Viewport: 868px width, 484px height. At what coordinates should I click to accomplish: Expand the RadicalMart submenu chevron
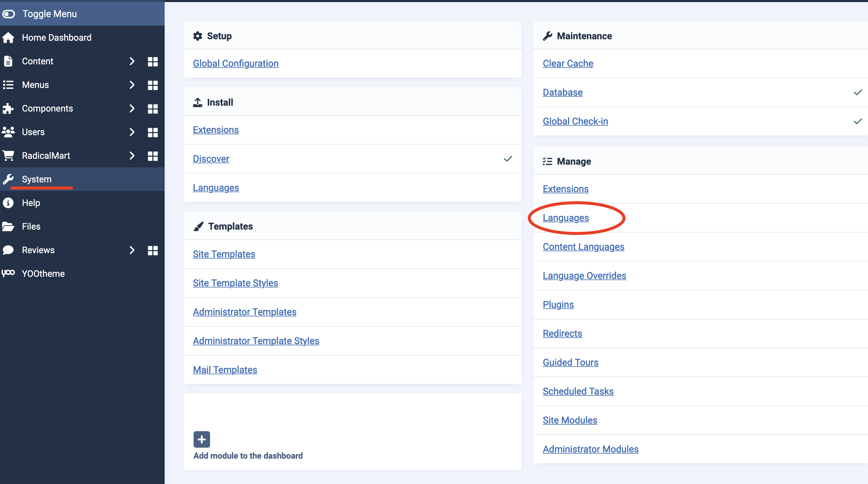(x=132, y=156)
